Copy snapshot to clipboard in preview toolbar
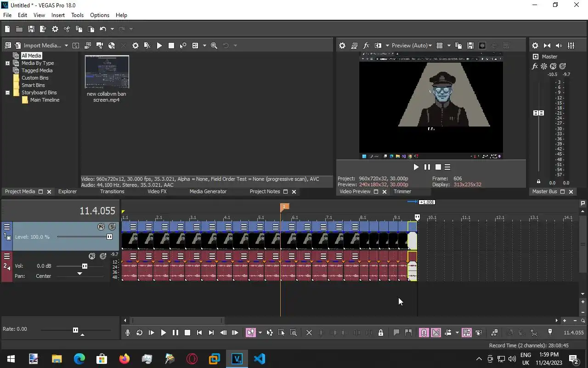 pyautogui.click(x=458, y=46)
